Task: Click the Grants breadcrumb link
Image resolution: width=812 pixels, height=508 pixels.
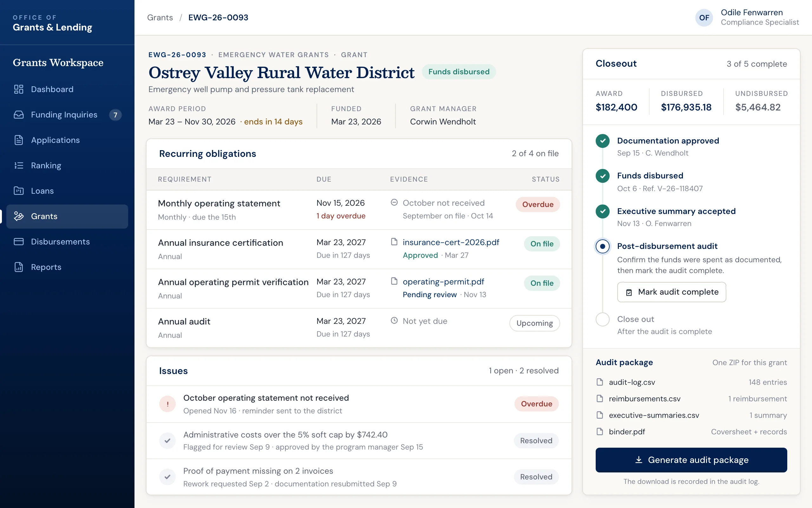Action: tap(160, 17)
